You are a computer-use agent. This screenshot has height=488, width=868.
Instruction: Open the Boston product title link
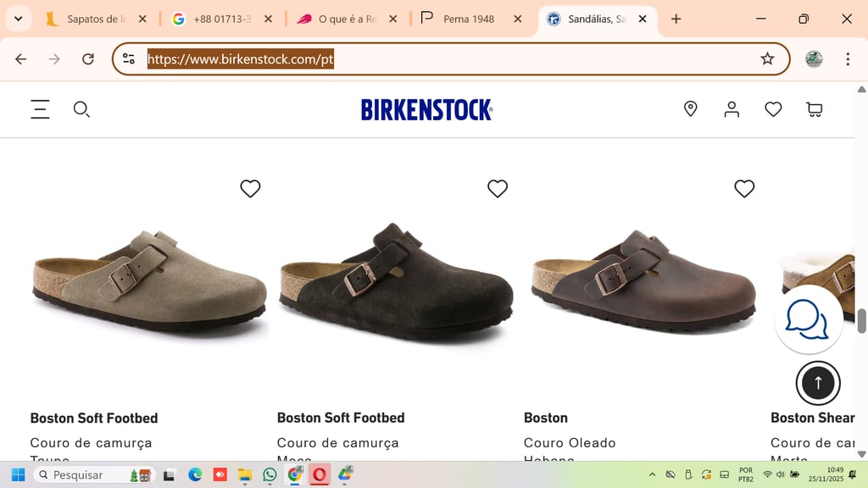click(x=546, y=418)
